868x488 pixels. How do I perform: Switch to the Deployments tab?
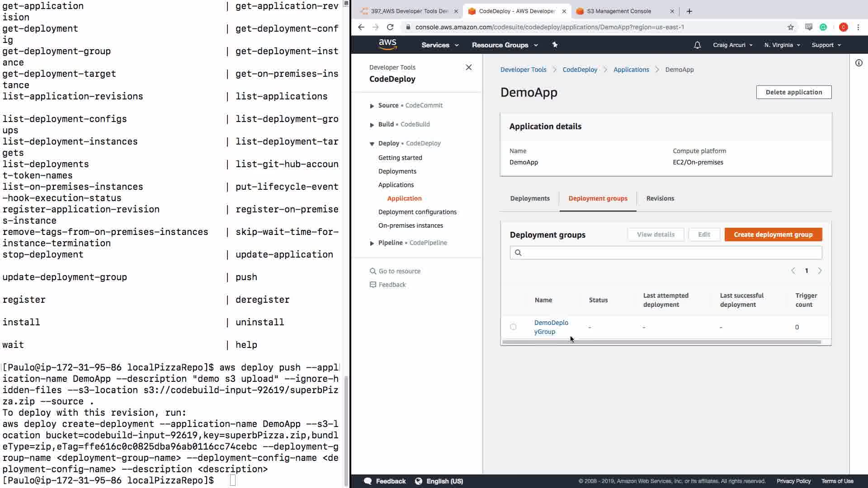(530, 198)
